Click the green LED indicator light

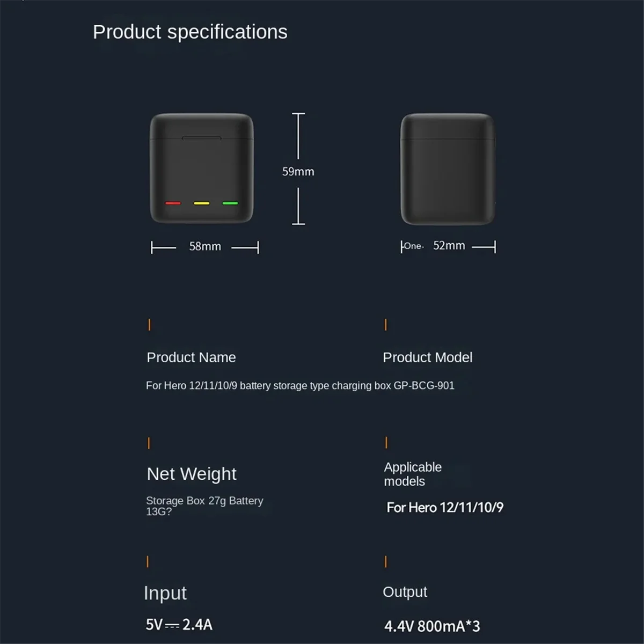(x=230, y=203)
